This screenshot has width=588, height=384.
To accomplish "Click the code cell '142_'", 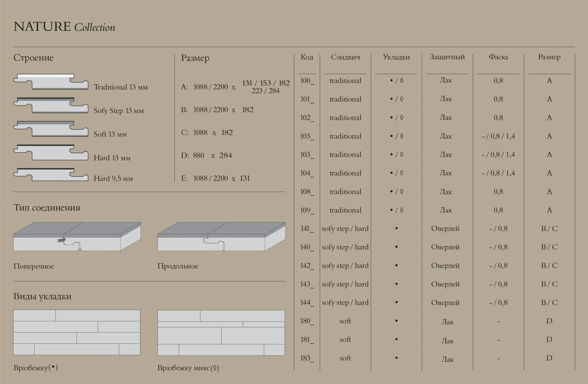I will (x=307, y=266).
